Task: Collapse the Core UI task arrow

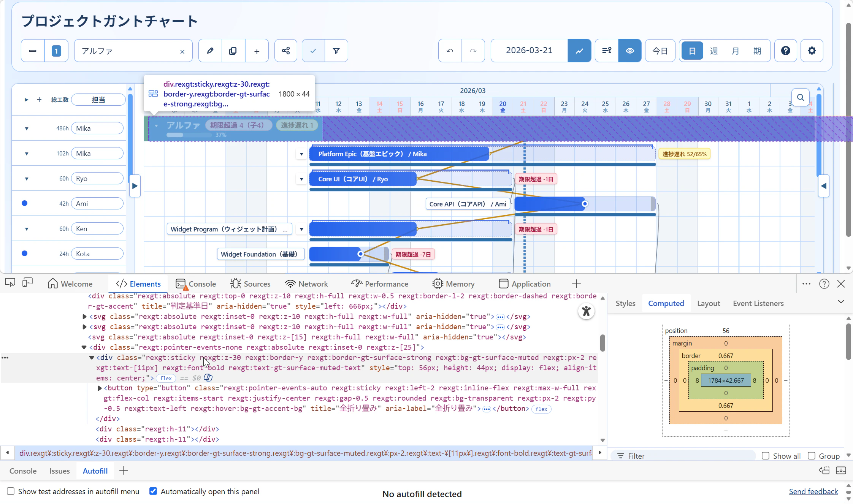Action: [x=301, y=179]
